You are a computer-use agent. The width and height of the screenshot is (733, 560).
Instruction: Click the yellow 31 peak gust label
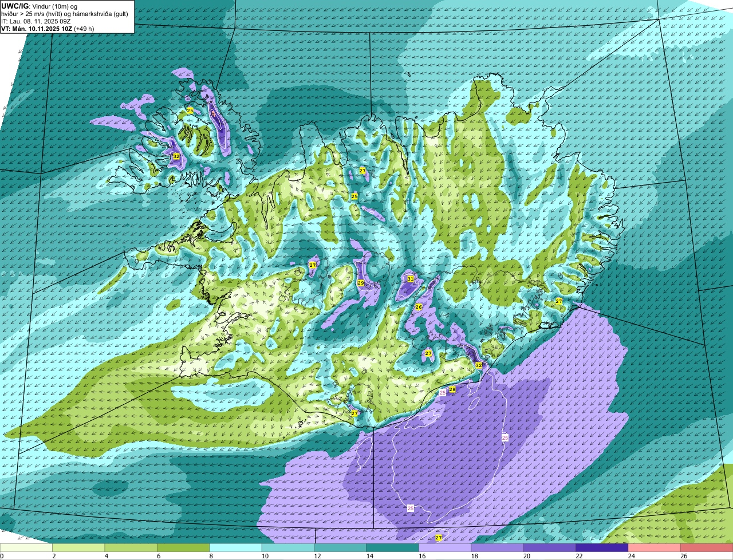click(x=411, y=279)
